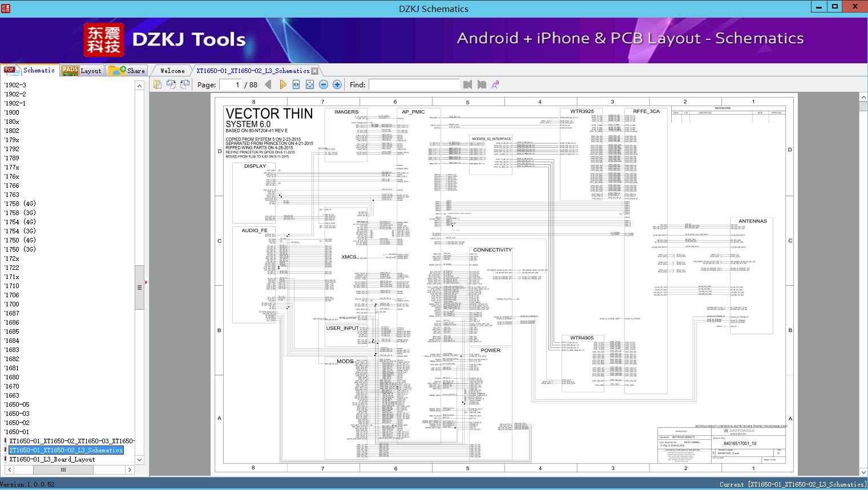This screenshot has height=490, width=868.
Task: Select model '1758 (4G) in list
Action: coord(20,204)
